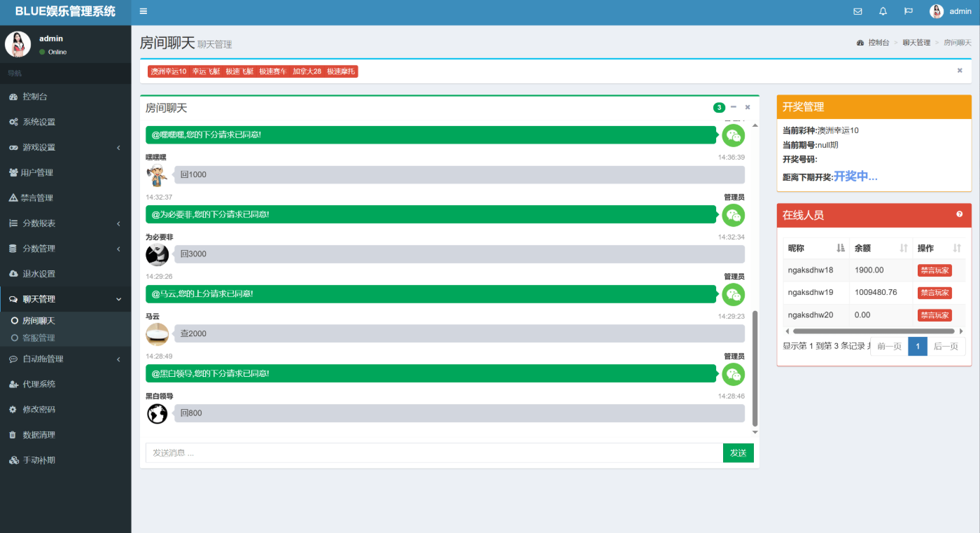Click the help question icon in 在线人员 panel
Screen dimensions: 980x533
click(960, 214)
